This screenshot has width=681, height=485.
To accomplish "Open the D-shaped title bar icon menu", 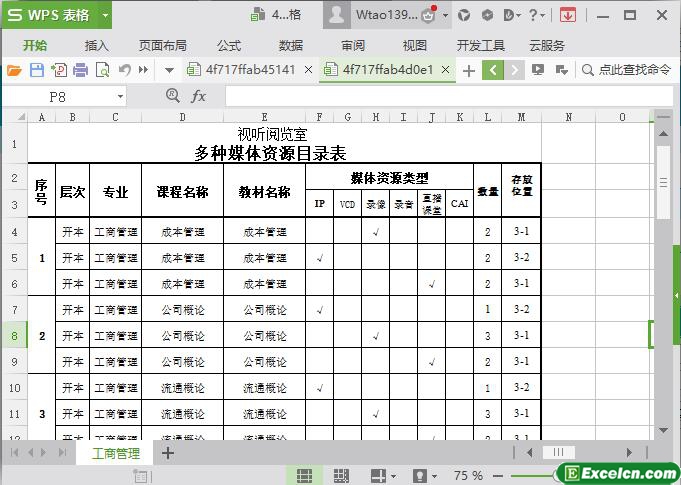I will click(512, 15).
